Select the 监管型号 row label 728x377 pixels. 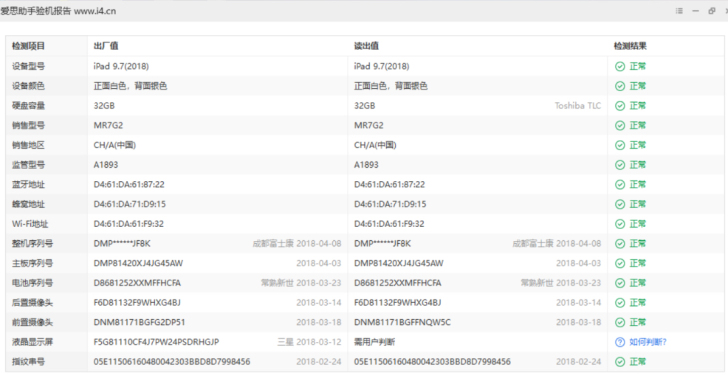click(28, 165)
